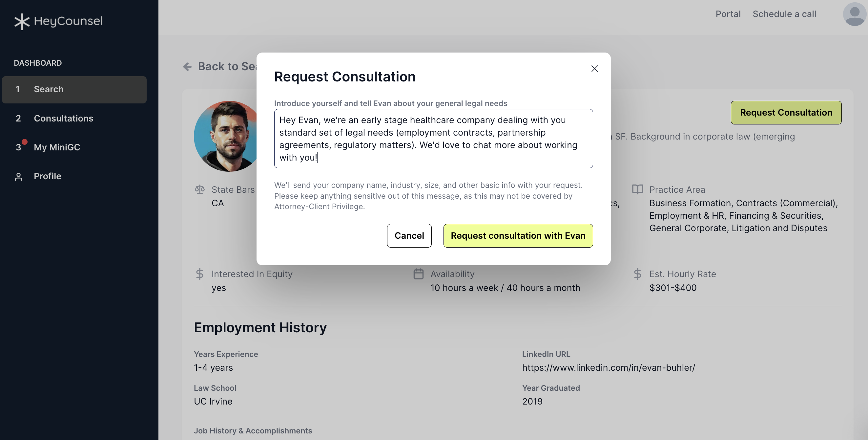This screenshot has height=440, width=868.
Task: Click into the introduction message text box
Action: (433, 139)
